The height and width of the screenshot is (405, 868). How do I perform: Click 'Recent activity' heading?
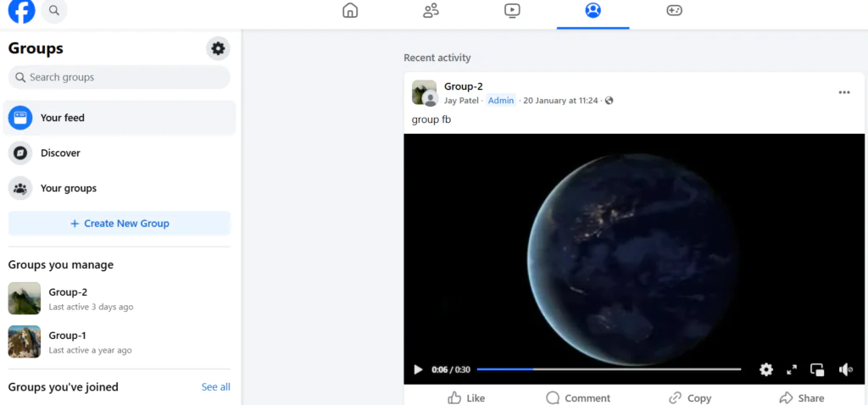click(x=437, y=58)
